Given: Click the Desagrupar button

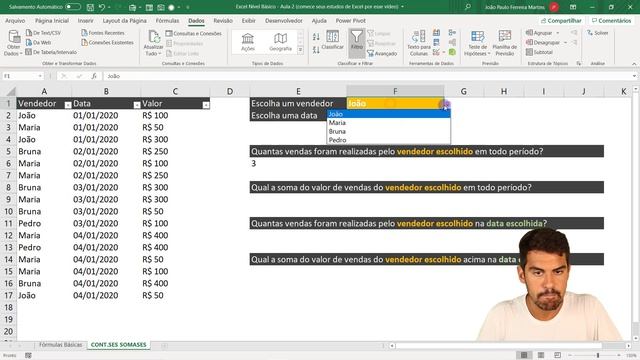Looking at the screenshot, I should coord(543,42).
